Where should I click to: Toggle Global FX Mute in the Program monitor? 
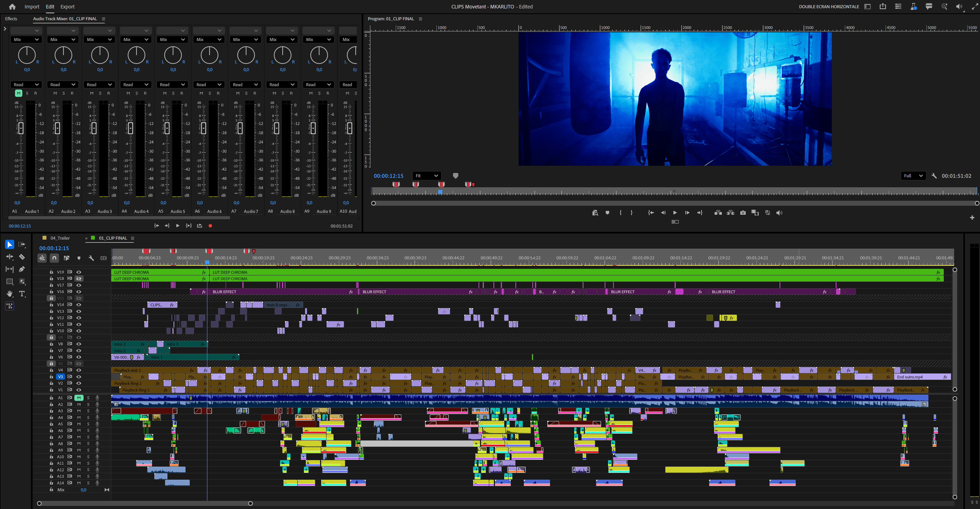tap(768, 212)
